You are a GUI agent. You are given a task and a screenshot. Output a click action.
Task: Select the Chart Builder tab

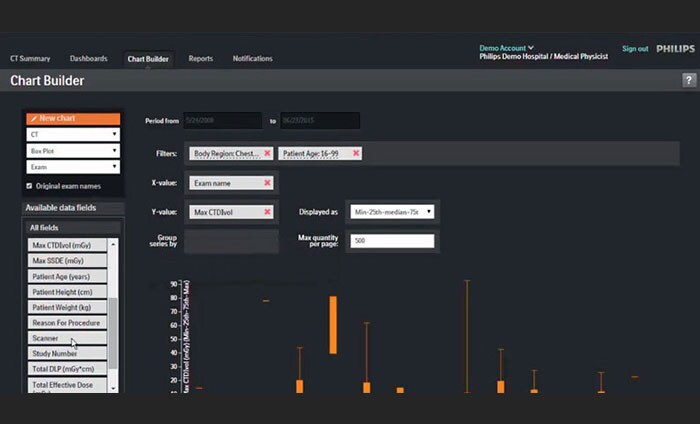tap(148, 59)
